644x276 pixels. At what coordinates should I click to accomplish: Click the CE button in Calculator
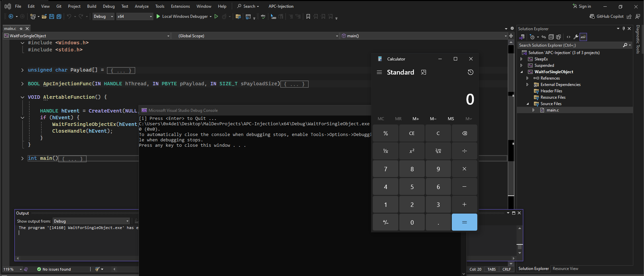tap(412, 133)
